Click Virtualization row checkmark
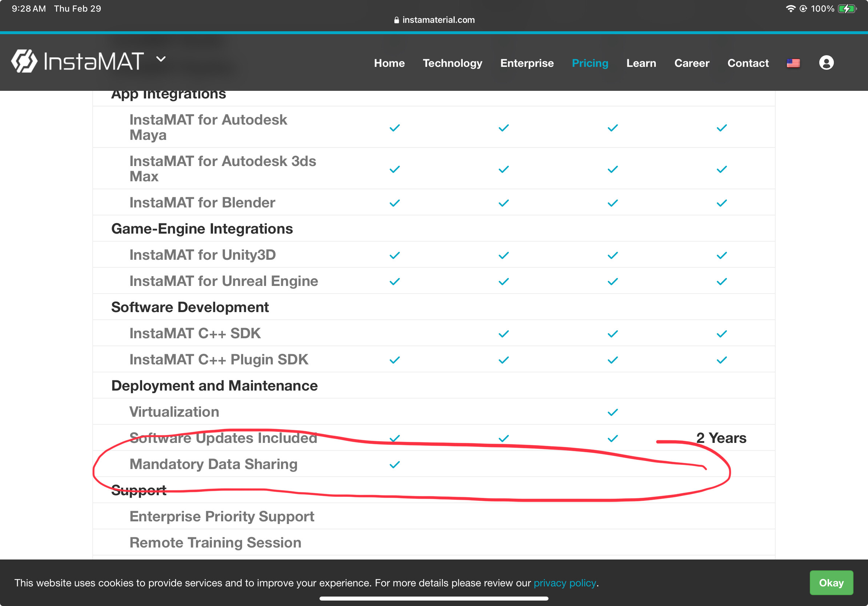Image resolution: width=868 pixels, height=606 pixels. coord(612,412)
